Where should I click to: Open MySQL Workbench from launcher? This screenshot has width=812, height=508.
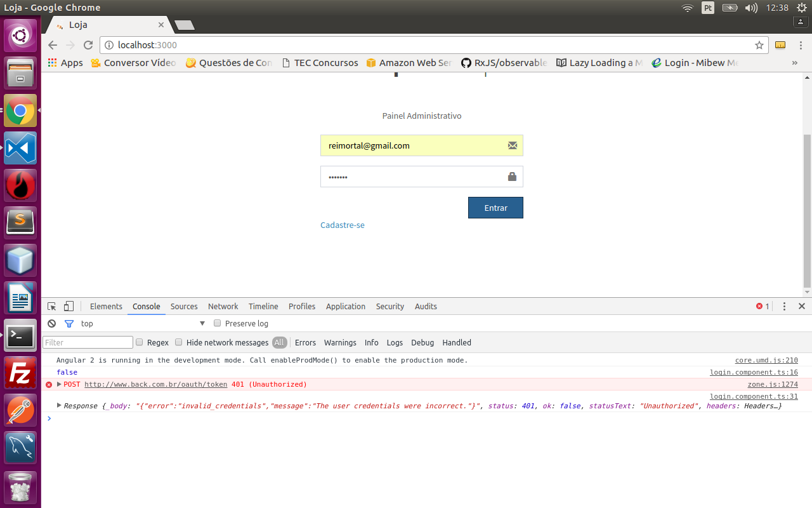click(20, 448)
